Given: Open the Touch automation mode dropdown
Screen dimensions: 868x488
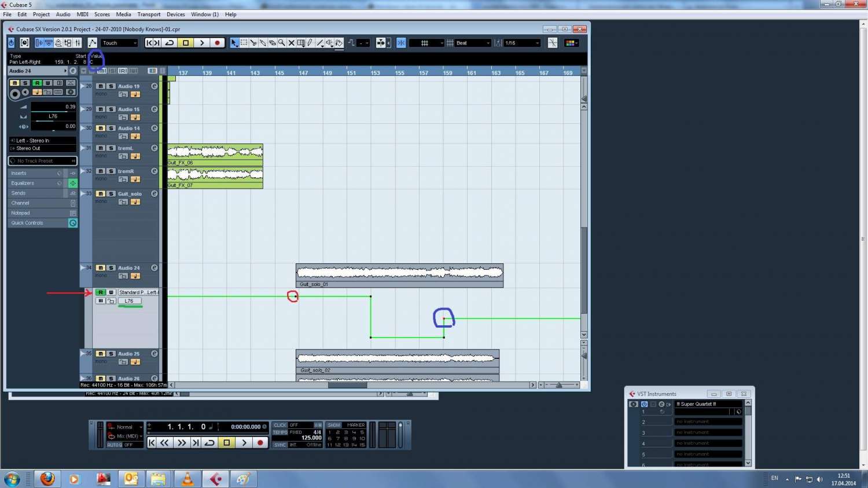Looking at the screenshot, I should point(120,43).
